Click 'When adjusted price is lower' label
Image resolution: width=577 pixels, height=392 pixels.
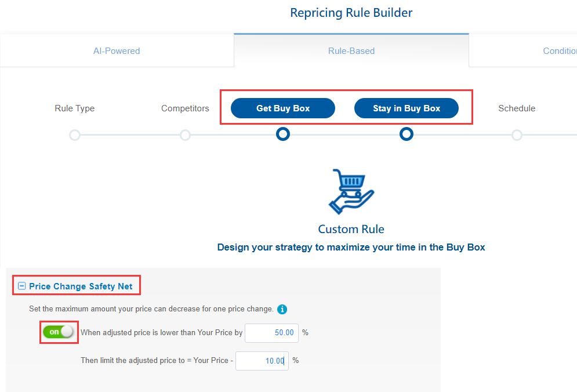[162, 332]
